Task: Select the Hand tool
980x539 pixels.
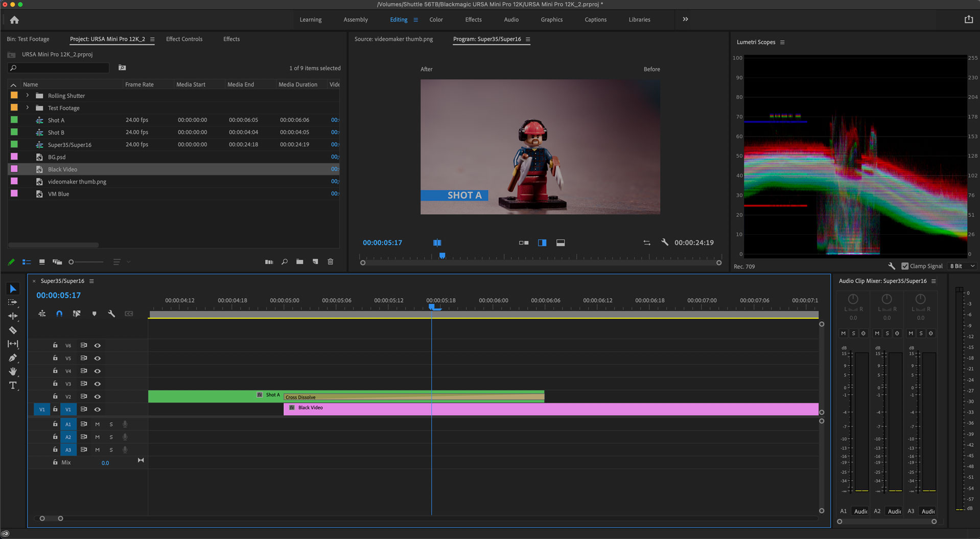Action: 13,372
